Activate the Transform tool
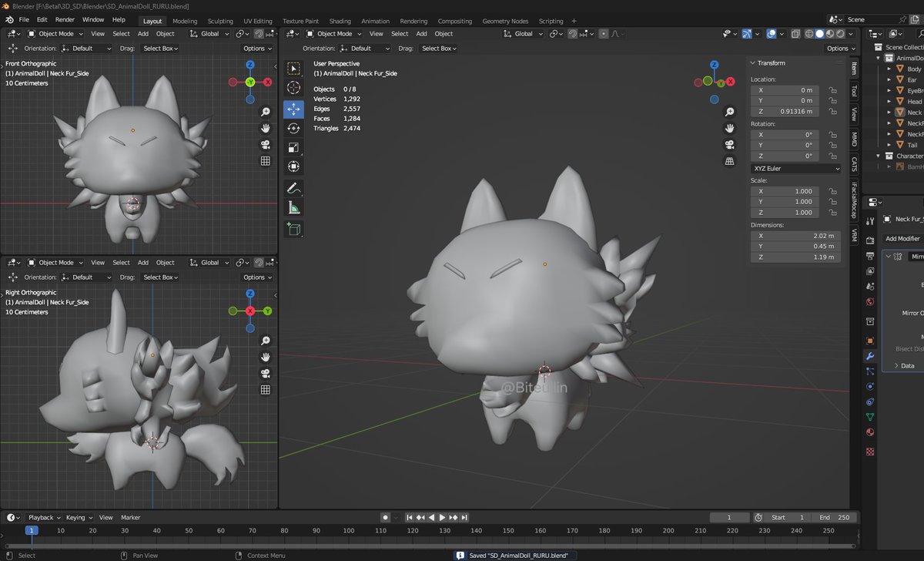 [293, 166]
